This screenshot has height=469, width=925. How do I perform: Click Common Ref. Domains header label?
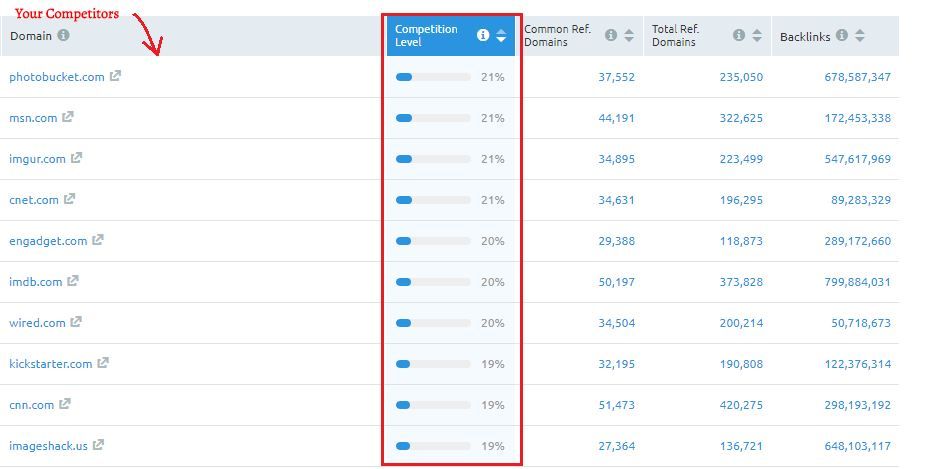[x=557, y=36]
